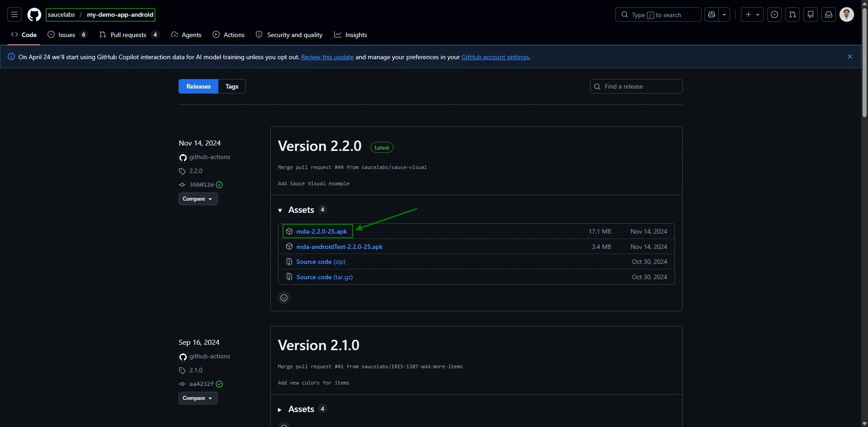Image resolution: width=868 pixels, height=427 pixels.
Task: View verified check status for aa4232f
Action: [x=219, y=384]
